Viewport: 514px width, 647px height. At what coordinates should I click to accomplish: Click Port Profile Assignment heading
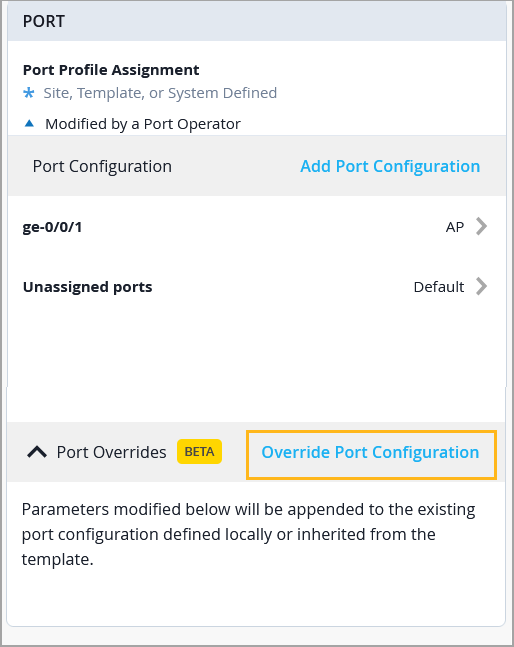(x=111, y=70)
